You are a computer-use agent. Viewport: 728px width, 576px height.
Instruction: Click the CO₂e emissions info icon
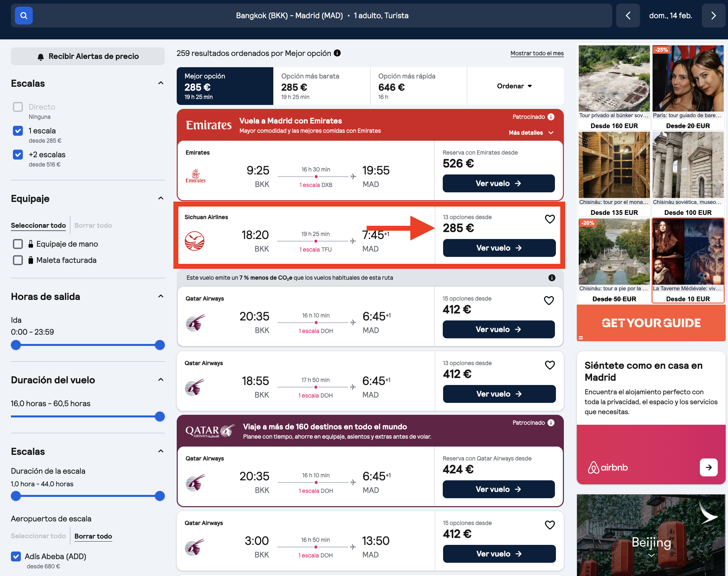552,277
